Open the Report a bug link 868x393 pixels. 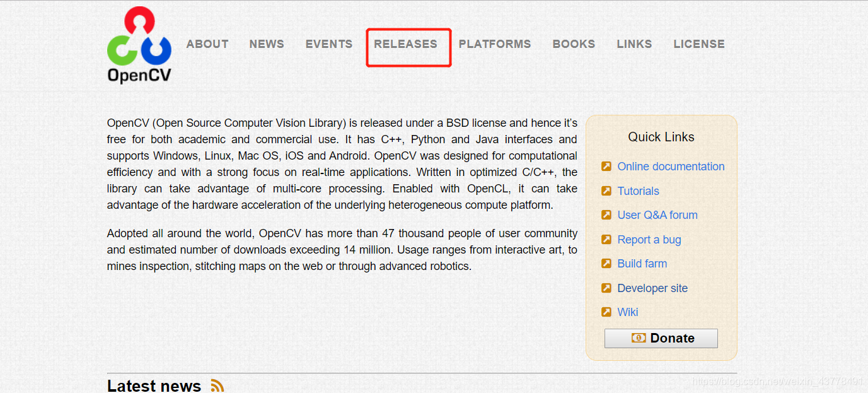click(x=649, y=240)
